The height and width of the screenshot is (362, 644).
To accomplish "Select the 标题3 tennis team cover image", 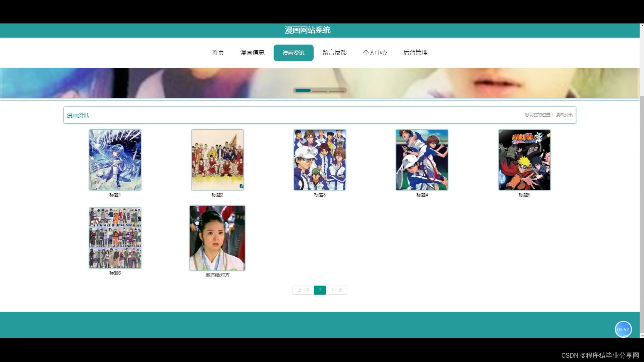I will click(x=320, y=160).
